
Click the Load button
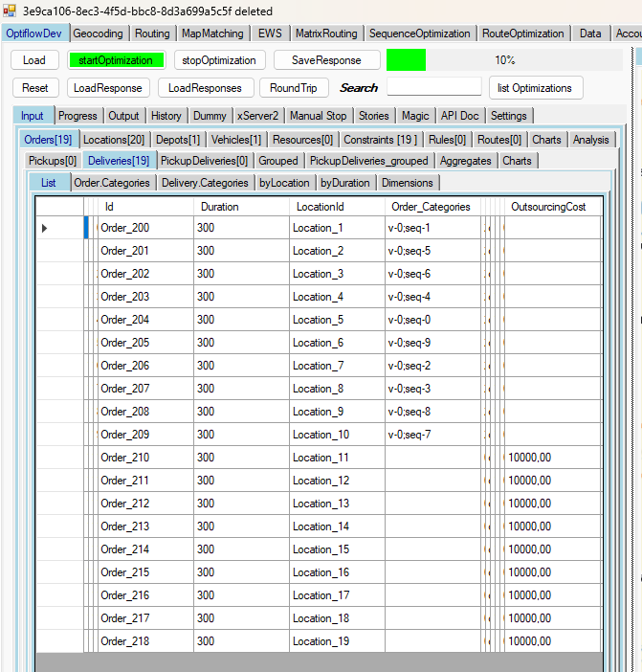tap(34, 60)
